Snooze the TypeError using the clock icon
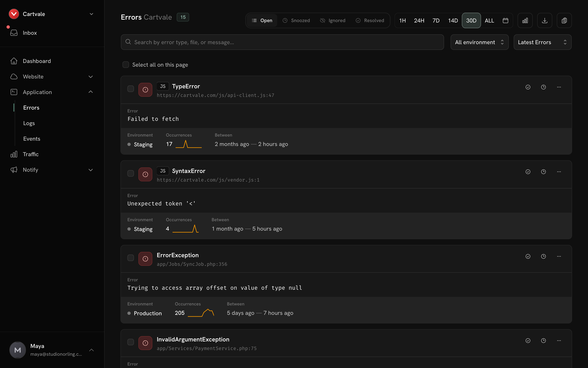The image size is (588, 368). (543, 87)
